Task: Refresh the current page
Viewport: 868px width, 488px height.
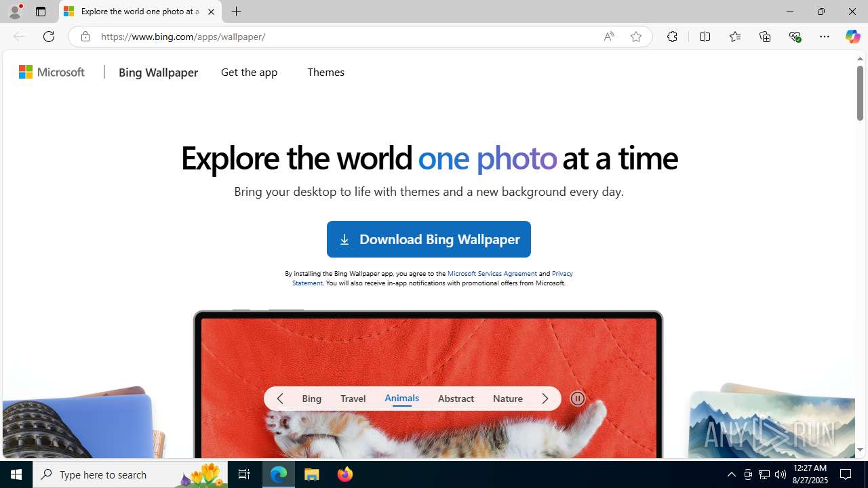Action: (x=49, y=37)
